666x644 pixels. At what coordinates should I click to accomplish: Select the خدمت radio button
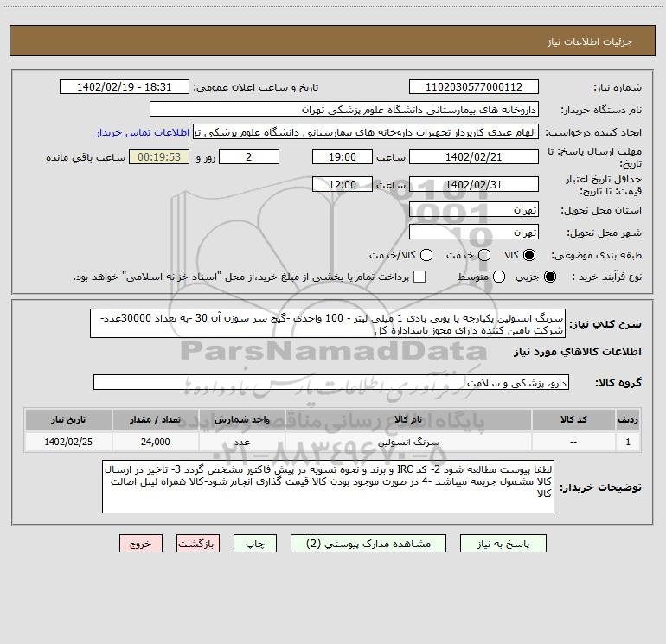click(484, 256)
